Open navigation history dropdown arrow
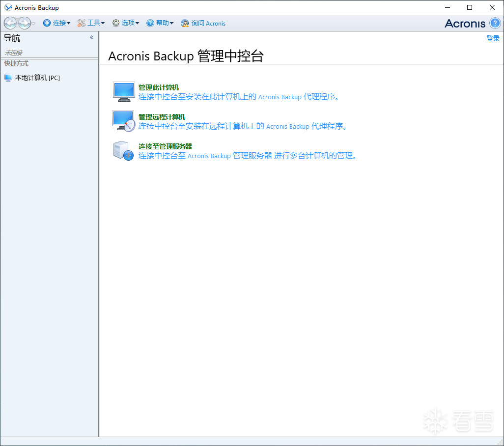The width and height of the screenshot is (504, 446). pyautogui.click(x=33, y=24)
